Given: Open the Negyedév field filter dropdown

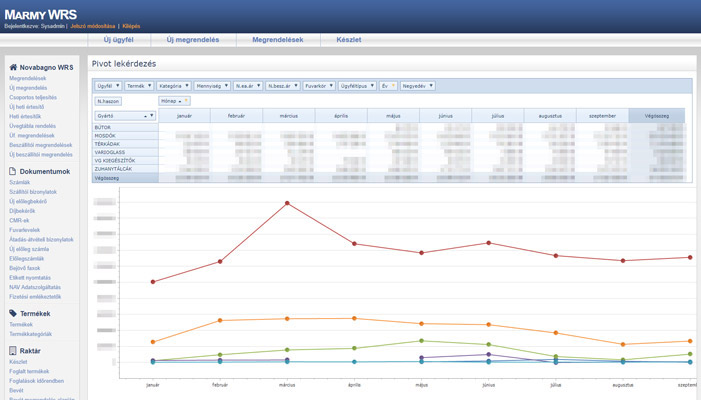Looking at the screenshot, I should 431,86.
